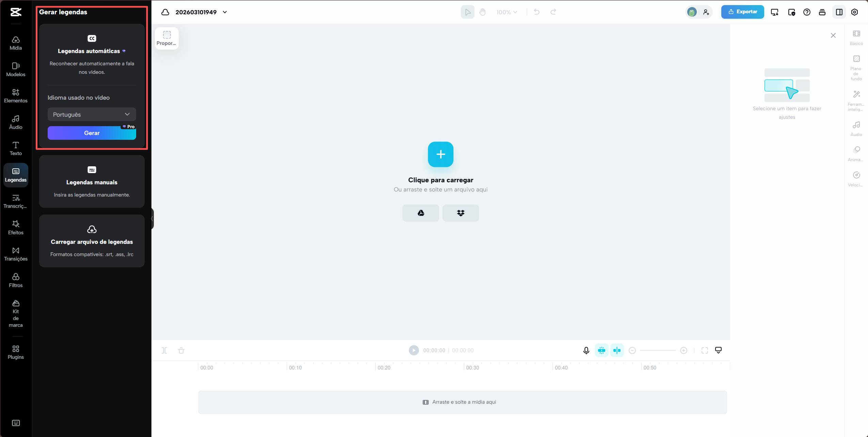The image size is (868, 437).
Task: Open the Efeitos panel
Action: [x=16, y=227]
